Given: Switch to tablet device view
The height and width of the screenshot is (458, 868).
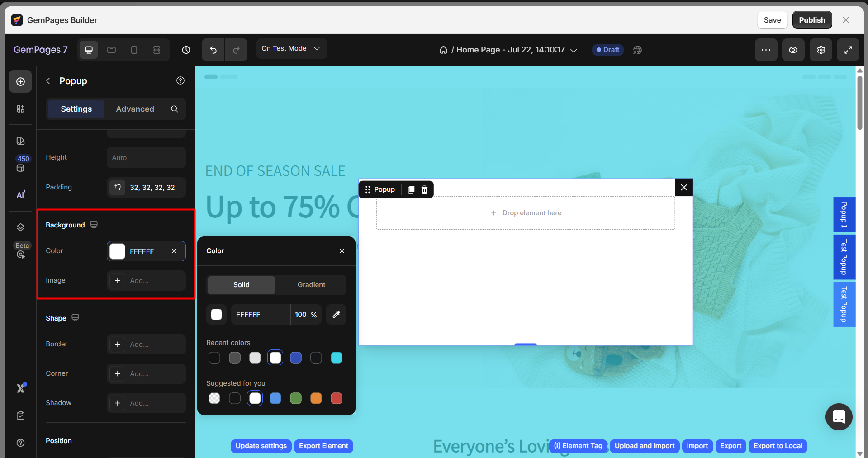Looking at the screenshot, I should pos(111,50).
